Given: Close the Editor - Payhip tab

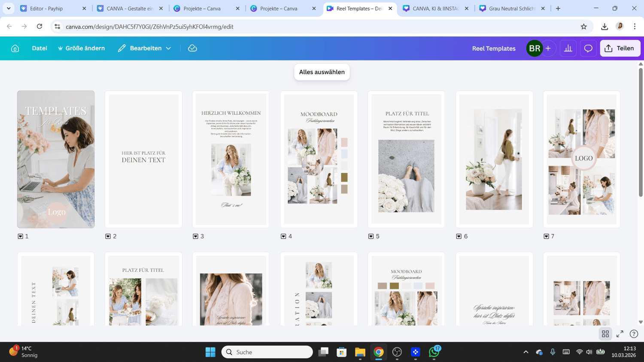Looking at the screenshot, I should pos(84,9).
